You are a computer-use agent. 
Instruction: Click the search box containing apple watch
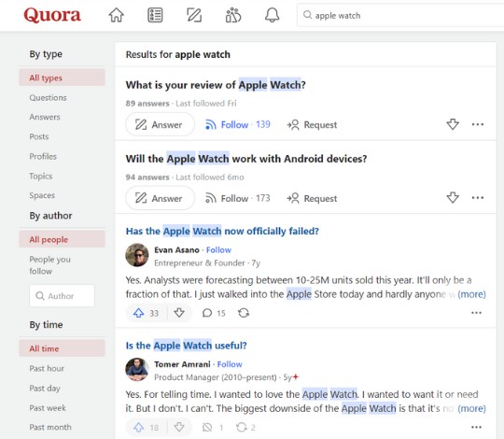click(x=400, y=15)
